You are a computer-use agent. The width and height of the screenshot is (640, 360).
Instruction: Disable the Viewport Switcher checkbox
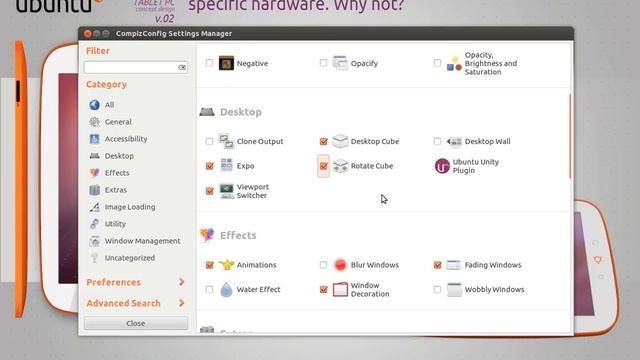coord(209,191)
